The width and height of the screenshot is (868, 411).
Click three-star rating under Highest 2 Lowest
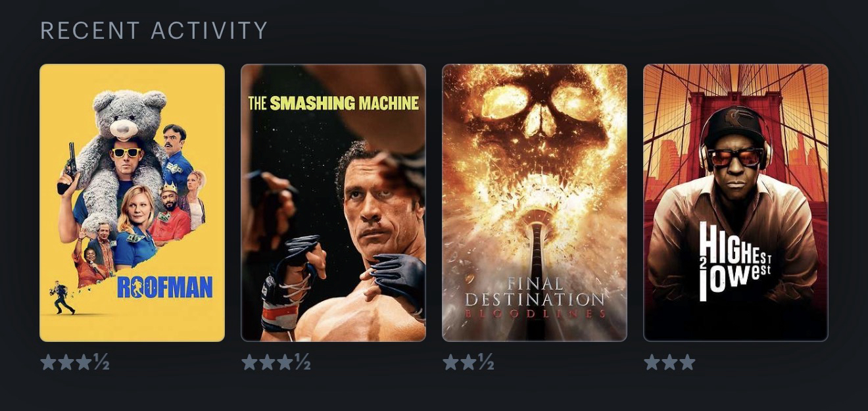[x=669, y=362]
